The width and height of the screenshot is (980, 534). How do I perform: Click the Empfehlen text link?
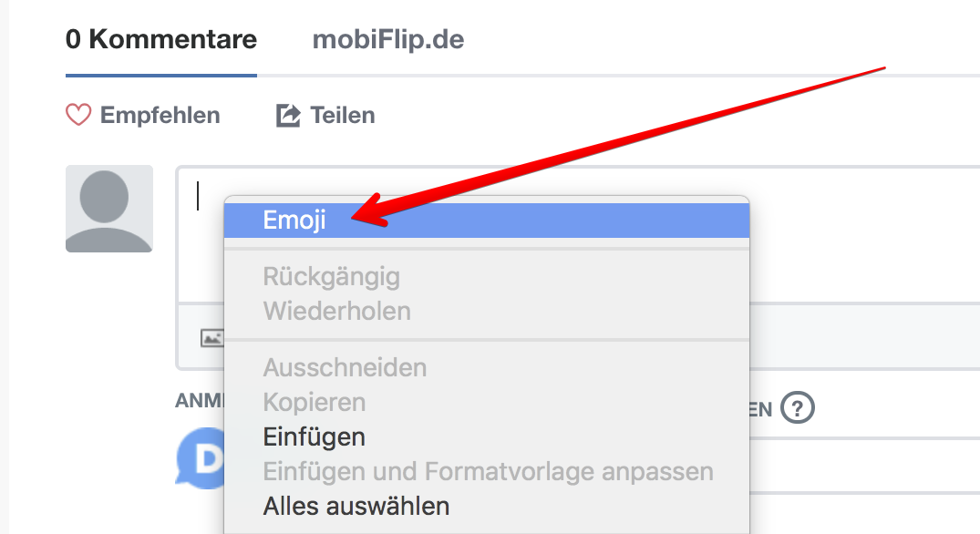[x=160, y=116]
